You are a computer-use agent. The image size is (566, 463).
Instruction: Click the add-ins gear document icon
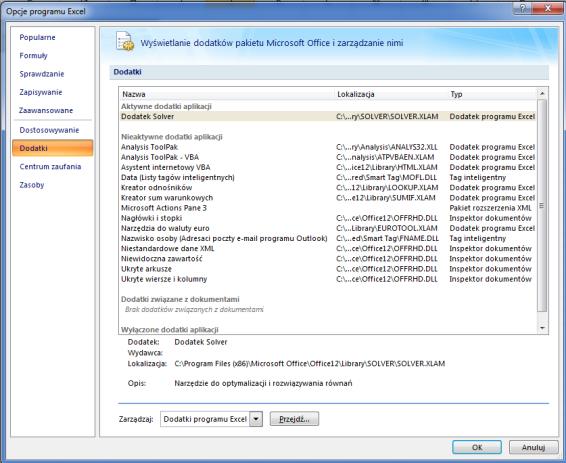[125, 42]
